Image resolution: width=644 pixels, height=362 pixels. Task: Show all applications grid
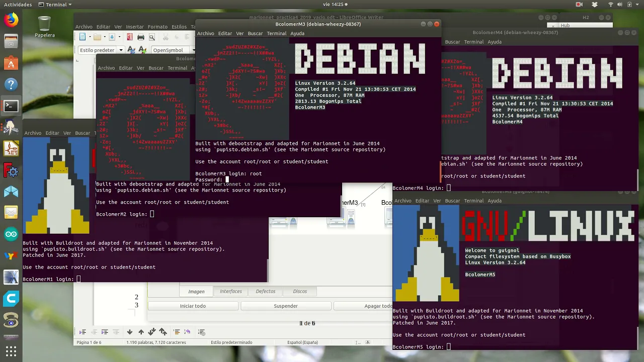point(11,350)
